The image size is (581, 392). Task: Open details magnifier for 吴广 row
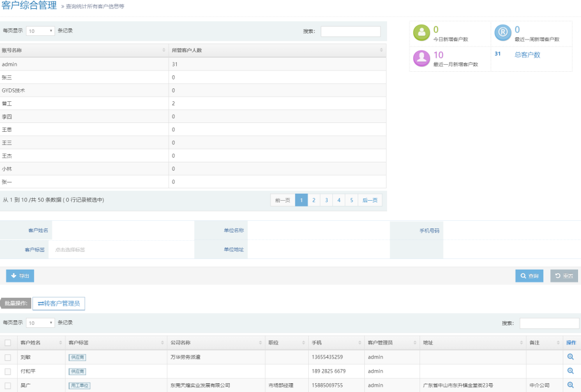pyautogui.click(x=570, y=385)
